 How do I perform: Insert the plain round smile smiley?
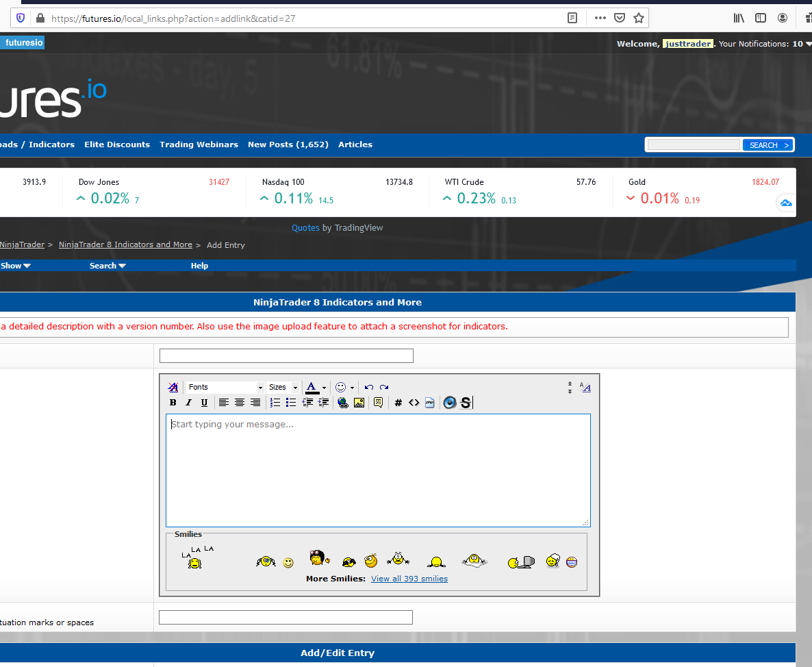coord(288,562)
